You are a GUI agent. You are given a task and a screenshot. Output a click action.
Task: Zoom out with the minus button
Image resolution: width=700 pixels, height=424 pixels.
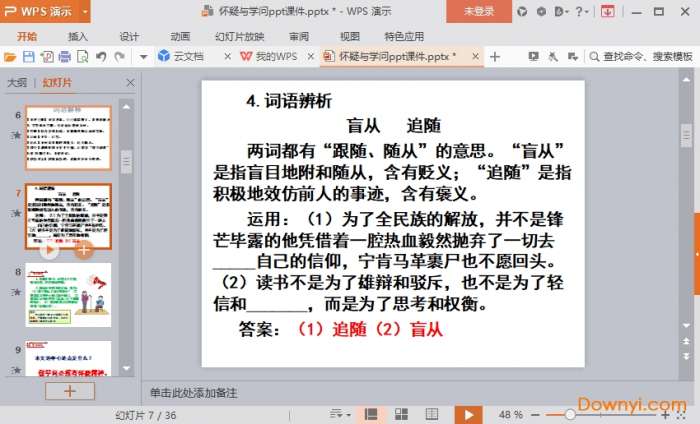tap(536, 415)
